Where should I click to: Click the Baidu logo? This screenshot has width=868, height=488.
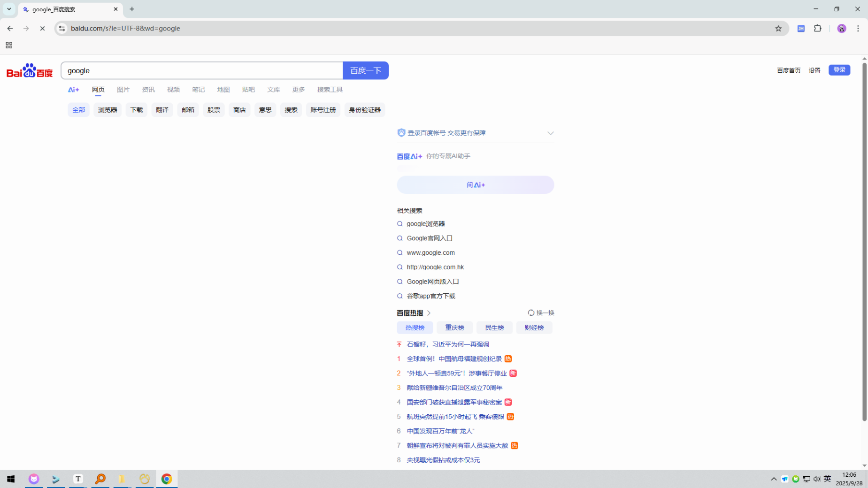29,71
